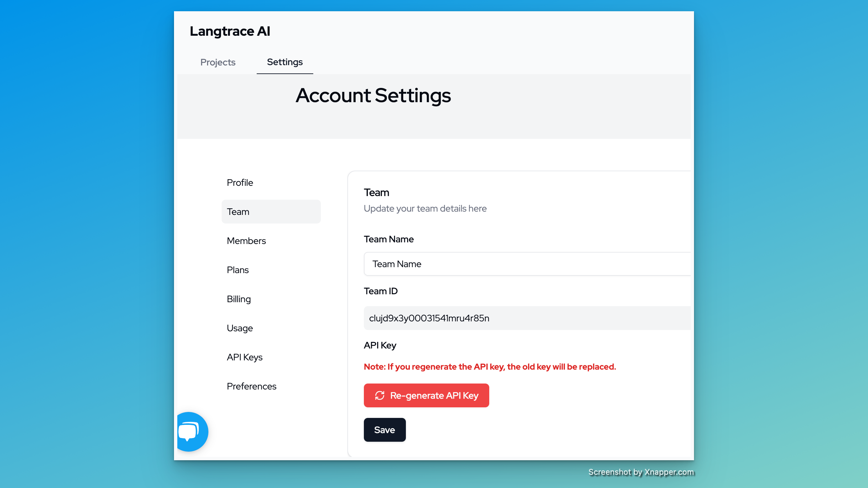Viewport: 868px width, 488px height.
Task: Go to Members section
Action: click(246, 241)
